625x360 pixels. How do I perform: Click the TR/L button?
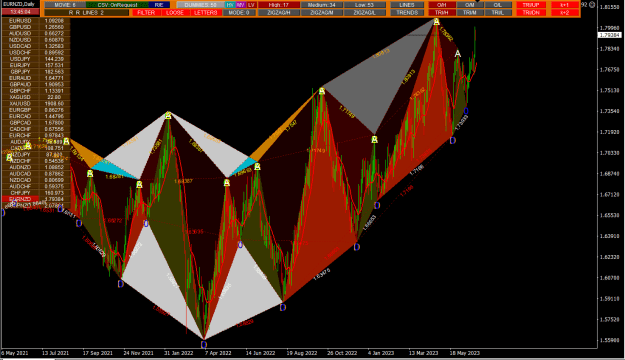497,13
